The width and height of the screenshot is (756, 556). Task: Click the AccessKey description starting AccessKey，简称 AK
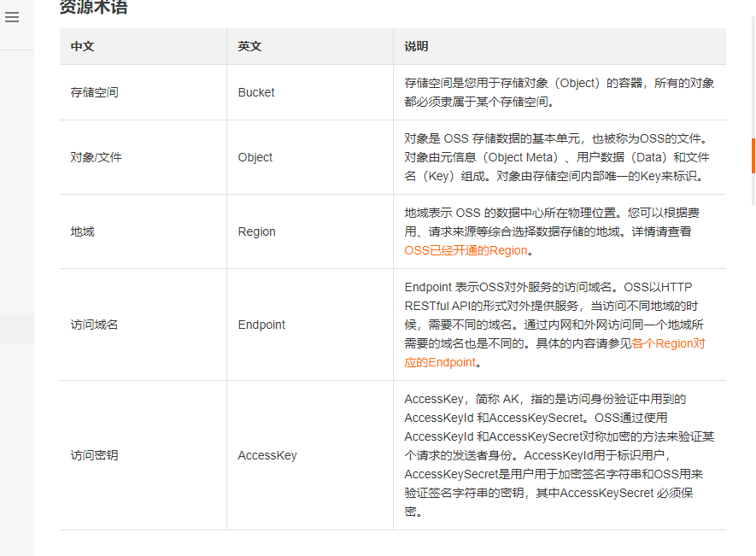[560, 456]
